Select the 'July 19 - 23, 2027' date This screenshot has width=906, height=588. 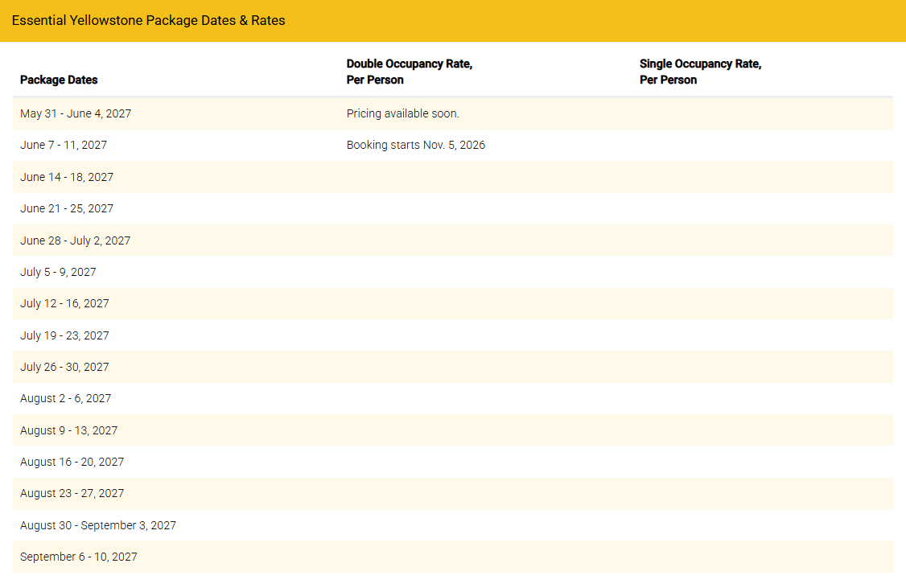[x=64, y=335]
